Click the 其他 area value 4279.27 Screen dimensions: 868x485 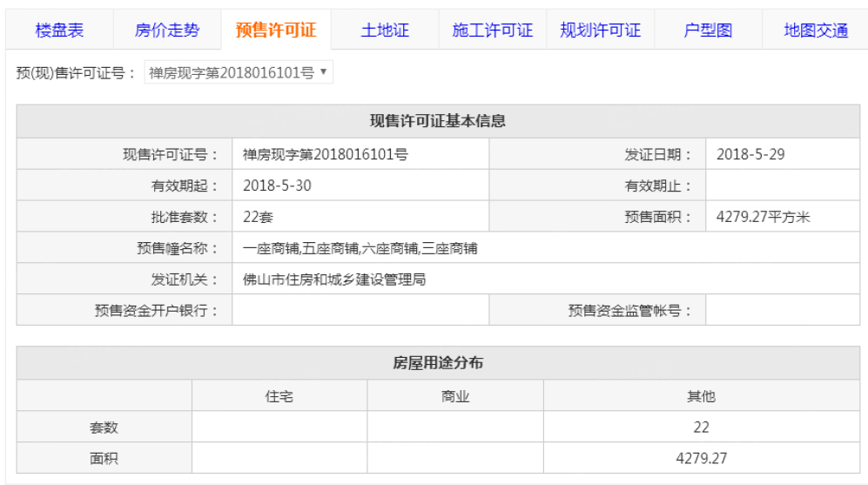pyautogui.click(x=701, y=458)
